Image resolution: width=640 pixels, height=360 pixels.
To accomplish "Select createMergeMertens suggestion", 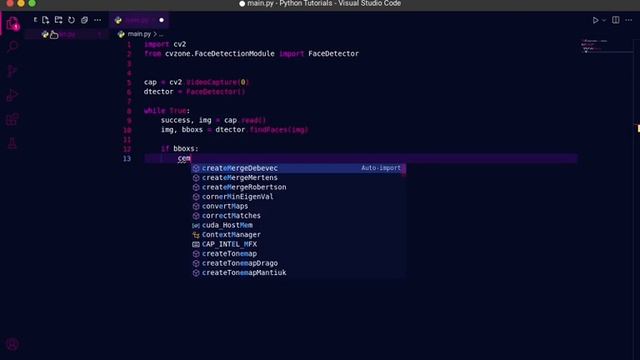I will (x=298, y=178).
